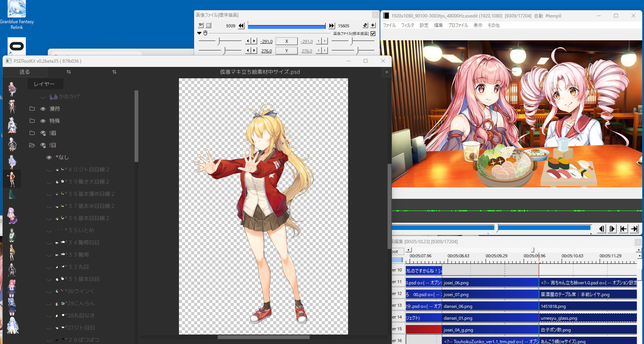This screenshot has width=644, height=344.
Task: Click the Y movement mode button
Action: [286, 51]
